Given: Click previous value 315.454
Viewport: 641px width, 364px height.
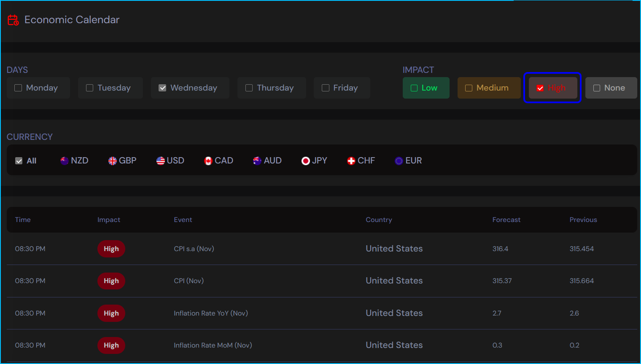Looking at the screenshot, I should [x=582, y=249].
